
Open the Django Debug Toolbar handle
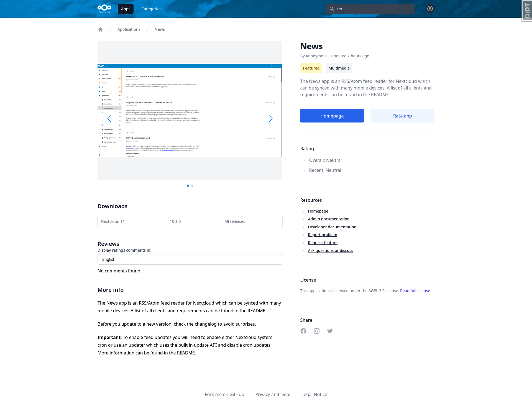tap(527, 11)
